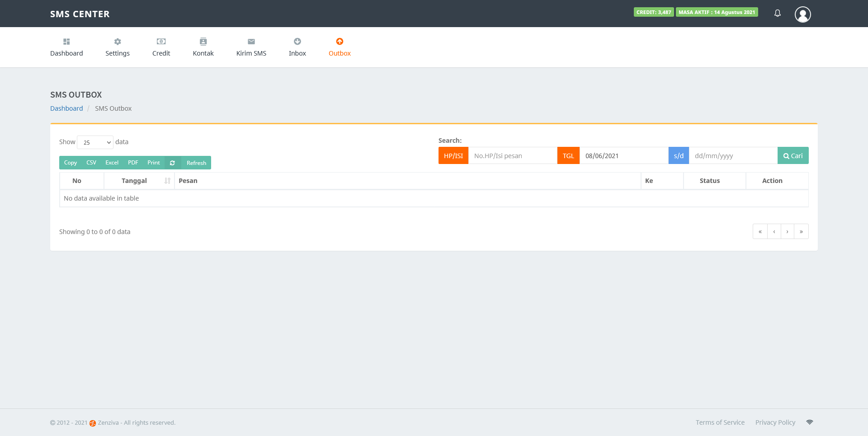Export table as CSV
This screenshot has width=868, height=436.
pyautogui.click(x=91, y=163)
